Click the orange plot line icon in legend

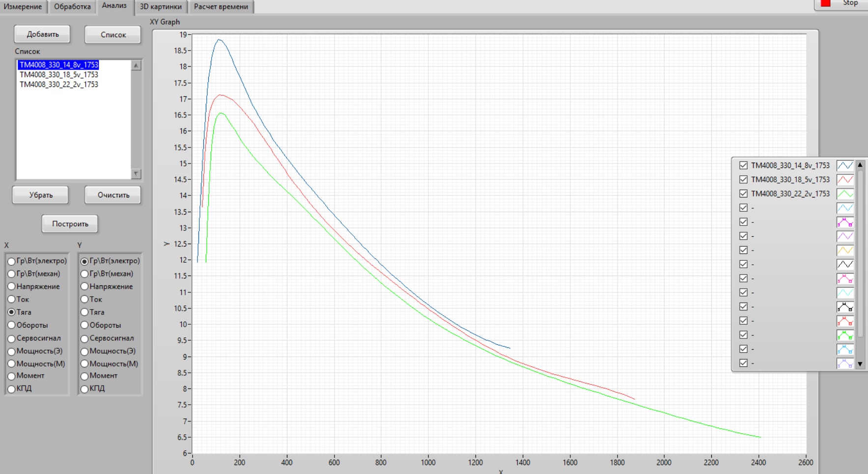point(844,251)
